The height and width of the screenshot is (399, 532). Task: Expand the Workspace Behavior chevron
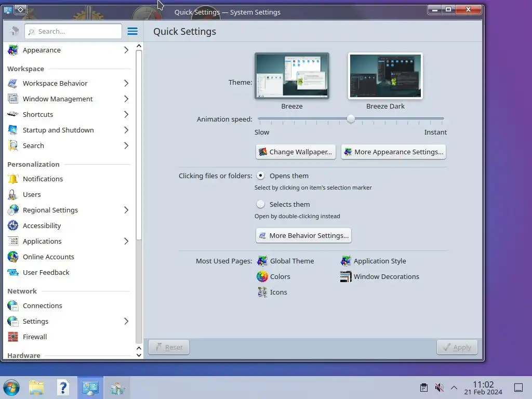tap(126, 83)
